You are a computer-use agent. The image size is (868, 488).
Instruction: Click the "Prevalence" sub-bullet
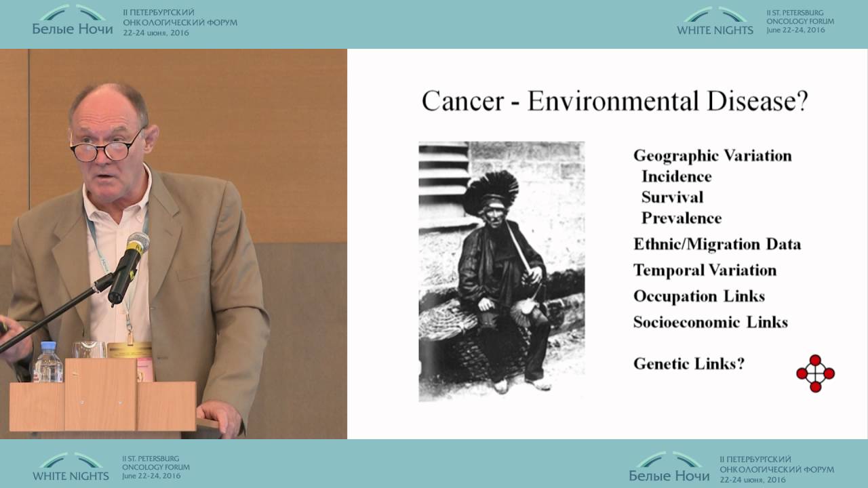[681, 218]
